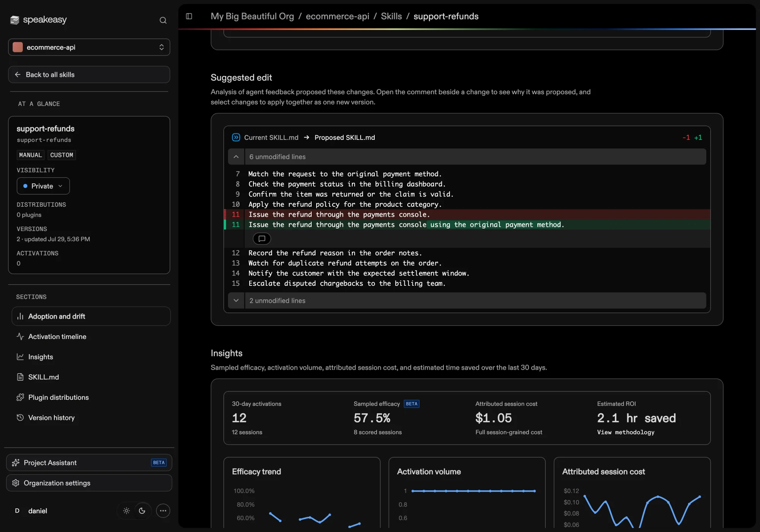The image size is (760, 532).
Task: Collapse the 6 unmodified lines section
Action: click(x=236, y=157)
